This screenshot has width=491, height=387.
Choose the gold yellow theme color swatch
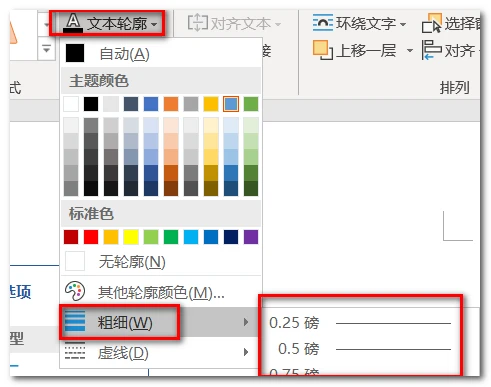(x=211, y=104)
